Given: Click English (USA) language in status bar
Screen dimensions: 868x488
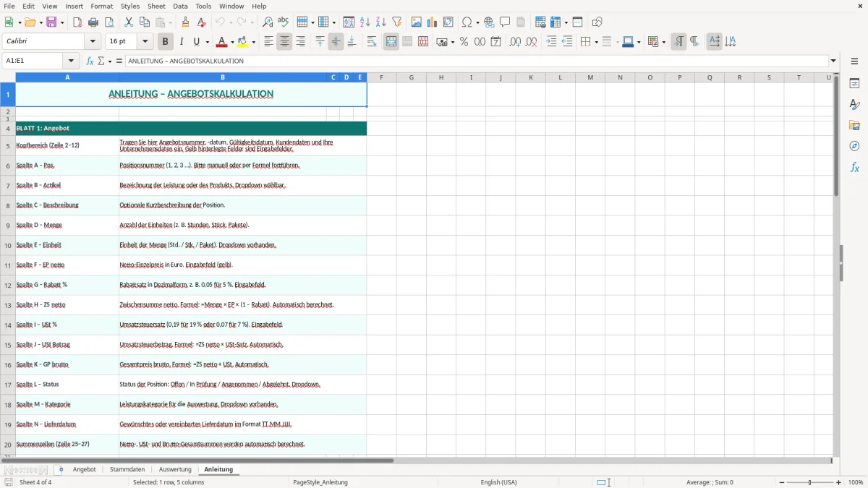Looking at the screenshot, I should click(x=499, y=482).
